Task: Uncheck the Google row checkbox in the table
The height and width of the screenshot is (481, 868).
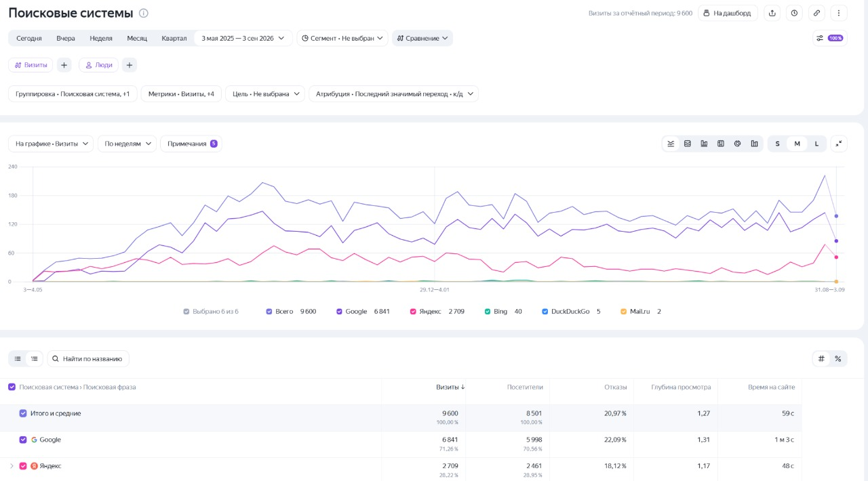Action: tap(23, 440)
